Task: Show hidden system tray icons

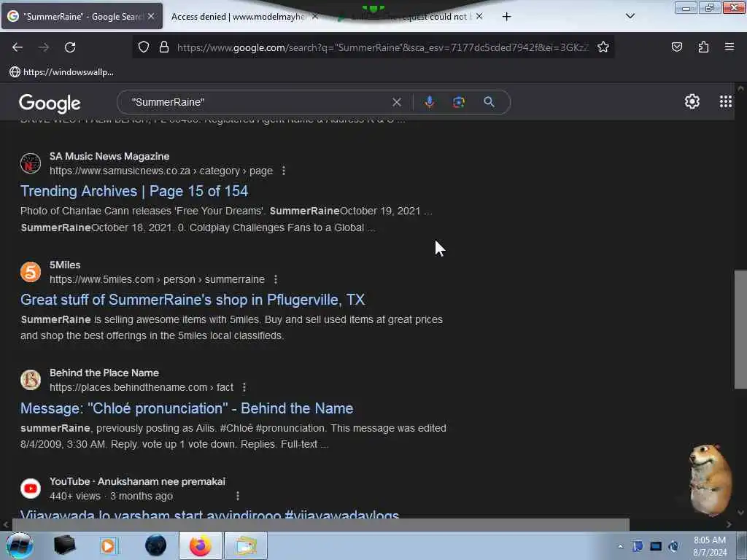Action: (x=620, y=546)
